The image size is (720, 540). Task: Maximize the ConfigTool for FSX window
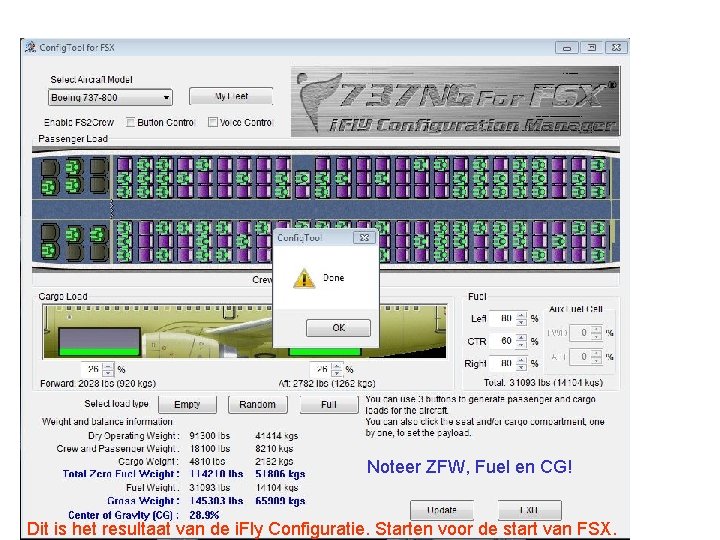pyautogui.click(x=591, y=47)
